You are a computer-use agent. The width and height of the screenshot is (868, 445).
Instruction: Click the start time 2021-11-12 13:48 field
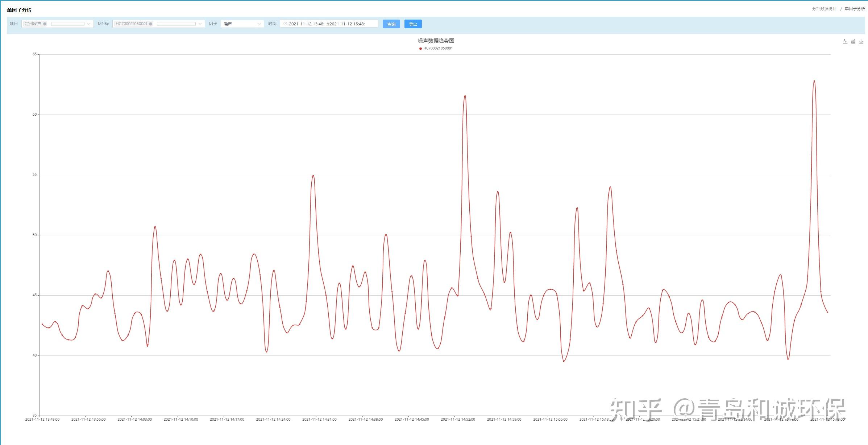point(306,24)
